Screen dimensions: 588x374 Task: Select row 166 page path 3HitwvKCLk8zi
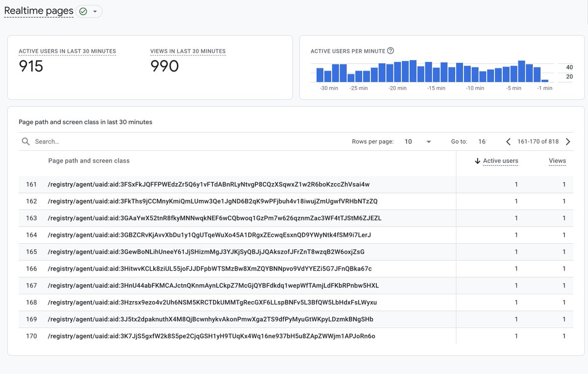point(210,269)
